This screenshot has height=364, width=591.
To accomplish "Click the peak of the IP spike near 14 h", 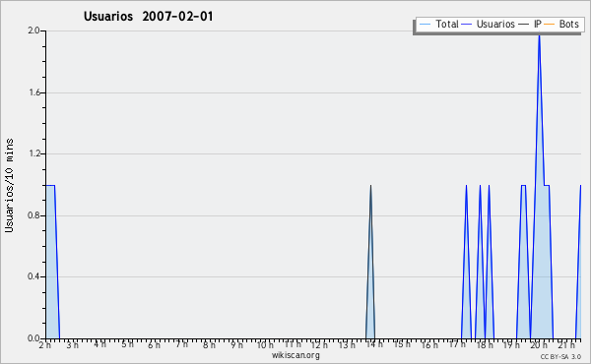I will coord(371,186).
